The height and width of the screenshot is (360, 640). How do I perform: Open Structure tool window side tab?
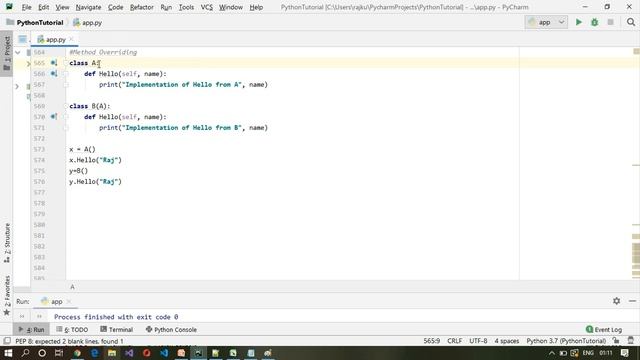(7, 242)
